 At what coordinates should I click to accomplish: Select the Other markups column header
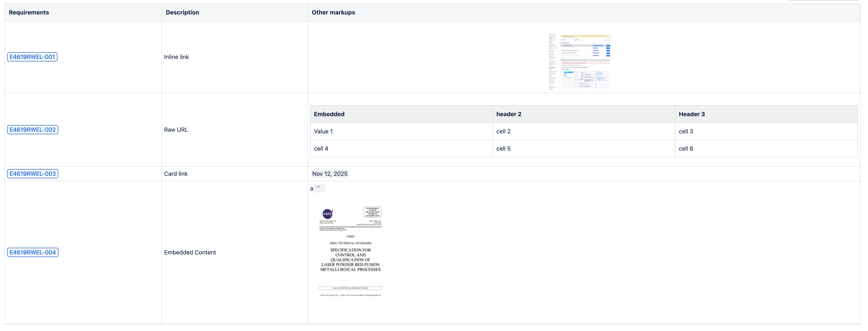[333, 12]
